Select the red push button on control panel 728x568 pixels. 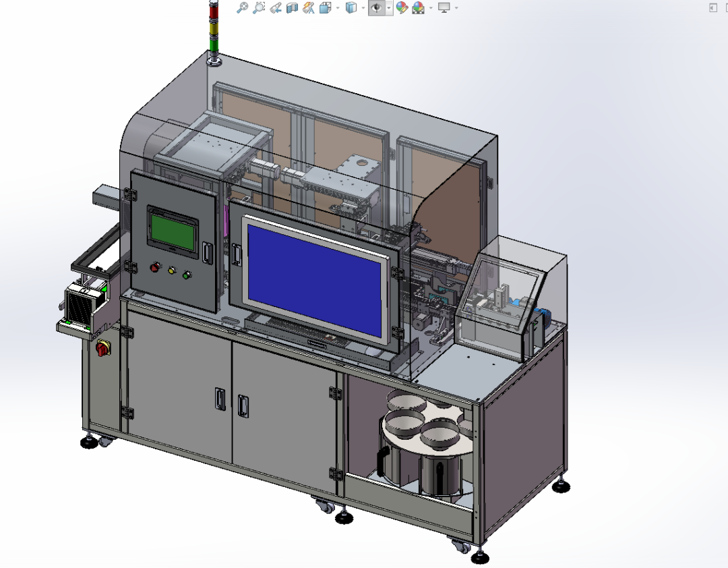point(155,267)
